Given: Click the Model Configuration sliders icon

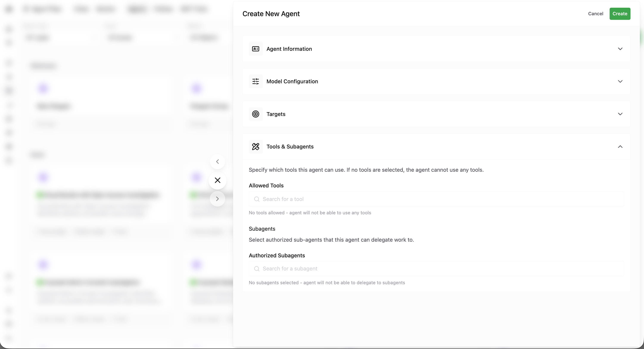Looking at the screenshot, I should point(255,82).
